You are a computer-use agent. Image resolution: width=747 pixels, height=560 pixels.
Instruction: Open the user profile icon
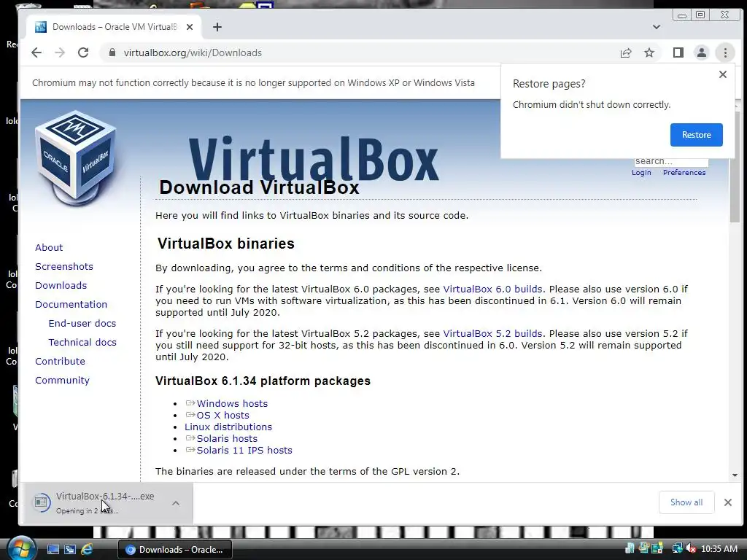coord(702,52)
